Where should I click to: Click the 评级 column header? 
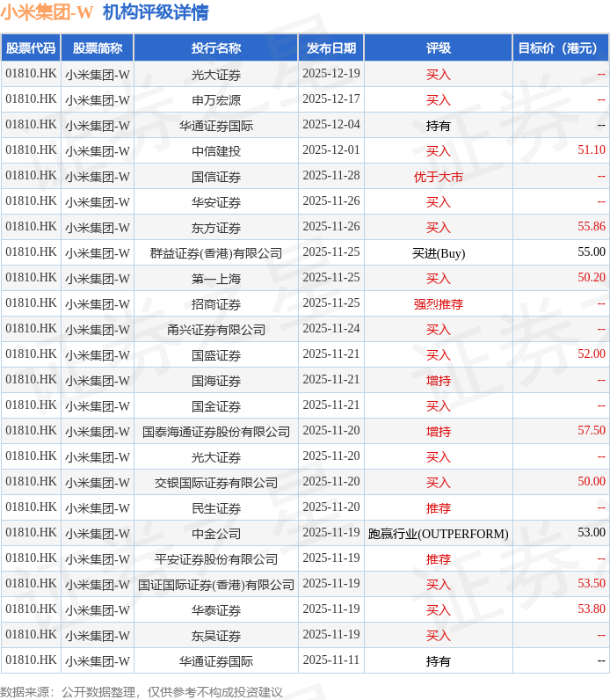point(439,47)
